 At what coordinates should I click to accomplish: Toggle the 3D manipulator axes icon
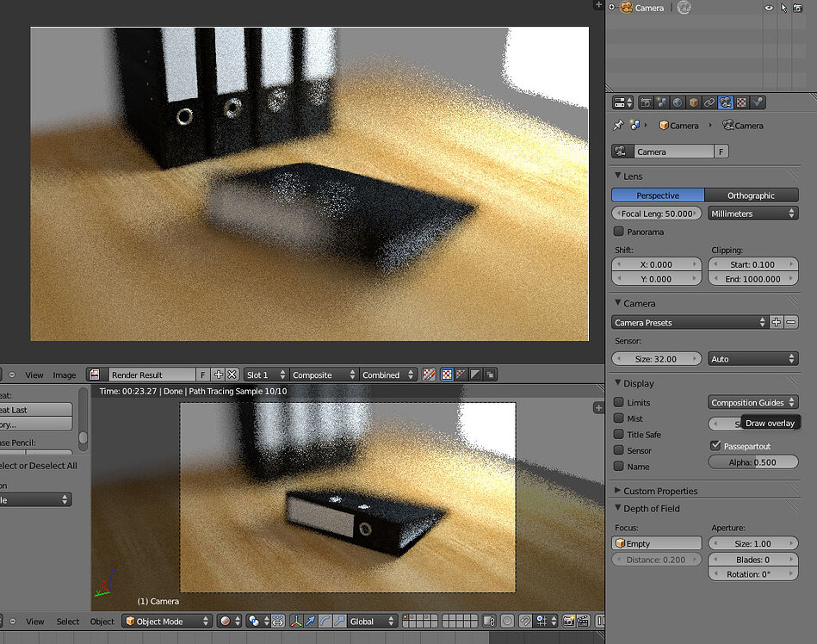(x=296, y=621)
